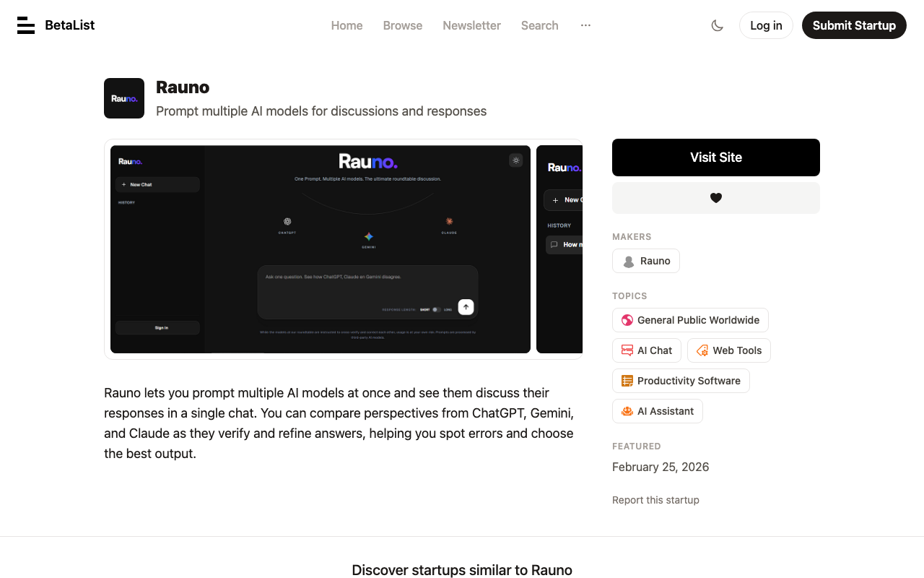The width and height of the screenshot is (924, 578).
Task: Click the globe icon in General Public Worldwide
Action: [627, 320]
